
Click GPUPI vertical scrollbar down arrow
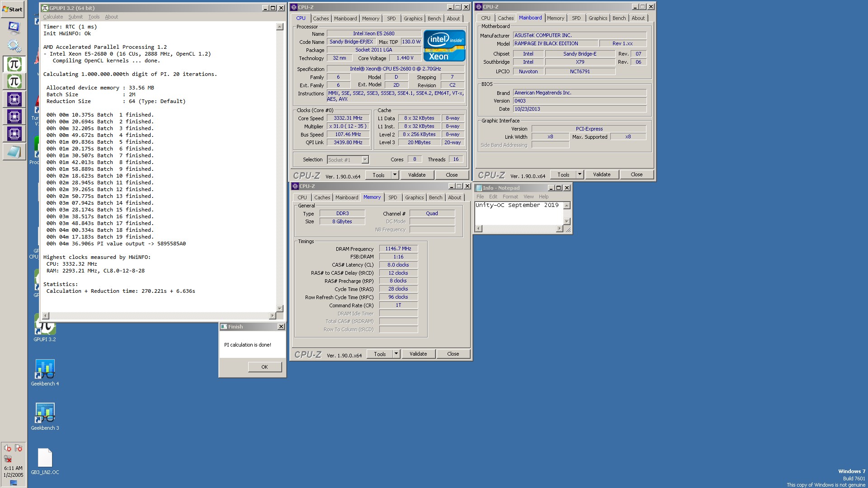(279, 309)
